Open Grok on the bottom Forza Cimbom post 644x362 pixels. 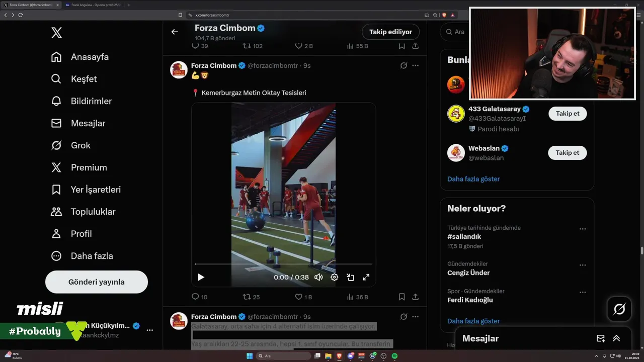(404, 317)
